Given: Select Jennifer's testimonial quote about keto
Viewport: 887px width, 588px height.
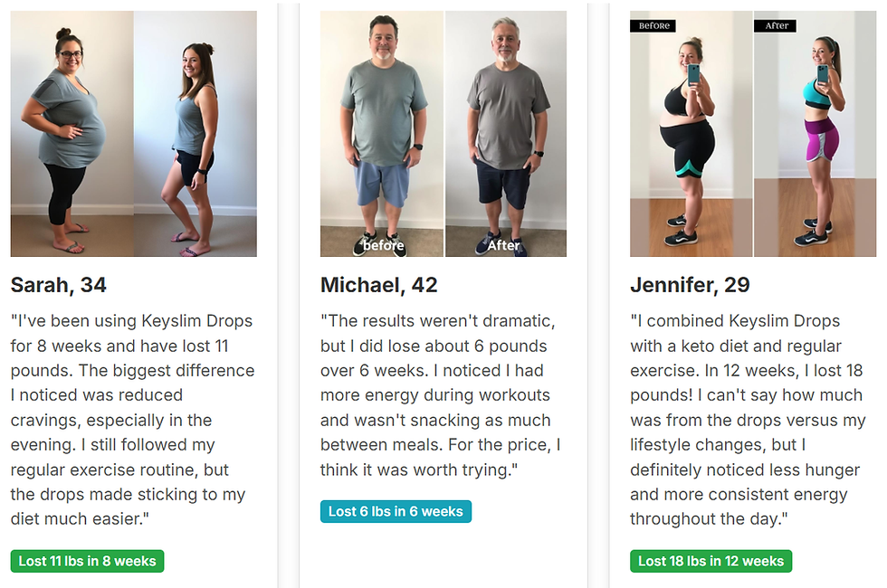Looking at the screenshot, I should click(749, 420).
